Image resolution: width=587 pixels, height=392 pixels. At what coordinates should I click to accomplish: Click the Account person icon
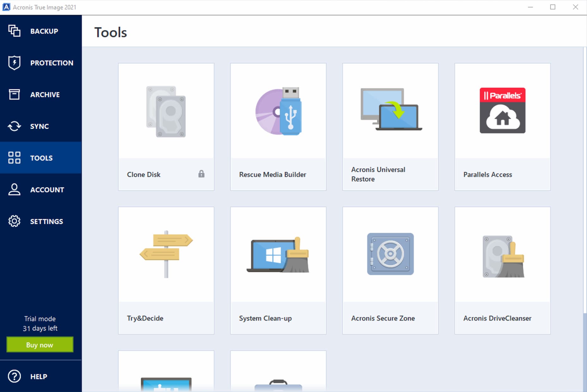click(x=14, y=189)
